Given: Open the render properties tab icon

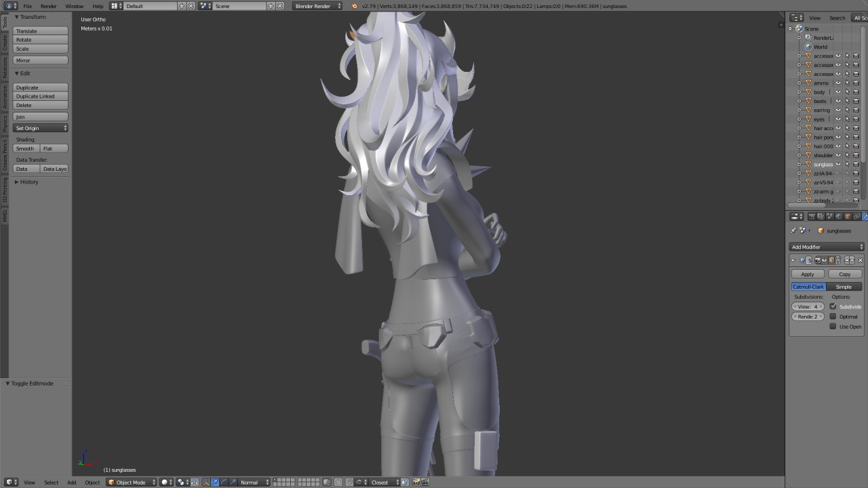Looking at the screenshot, I should click(812, 216).
